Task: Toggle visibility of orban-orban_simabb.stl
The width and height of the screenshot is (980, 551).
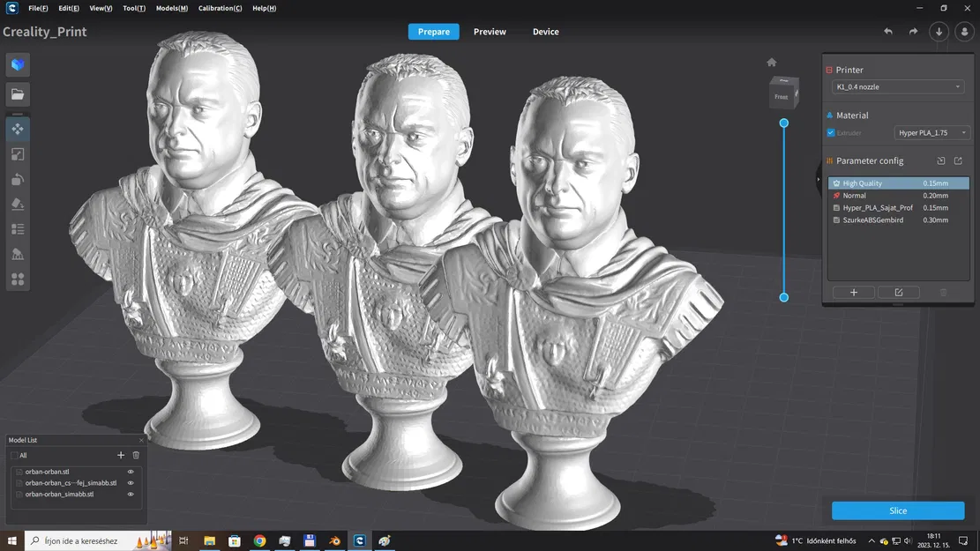Action: (x=131, y=494)
